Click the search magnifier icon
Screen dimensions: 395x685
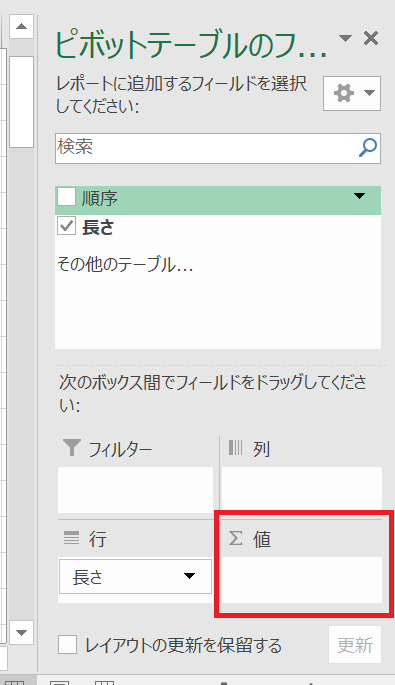[367, 148]
